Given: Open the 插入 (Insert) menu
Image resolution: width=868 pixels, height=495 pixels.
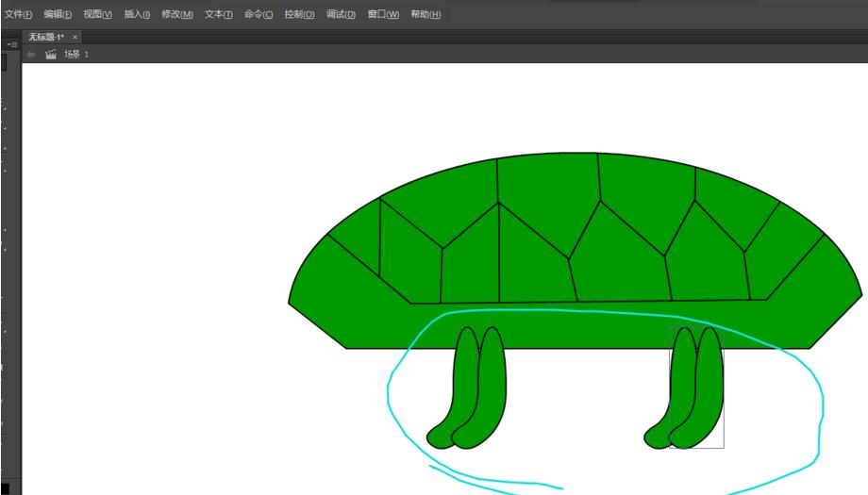Looking at the screenshot, I should click(x=137, y=14).
